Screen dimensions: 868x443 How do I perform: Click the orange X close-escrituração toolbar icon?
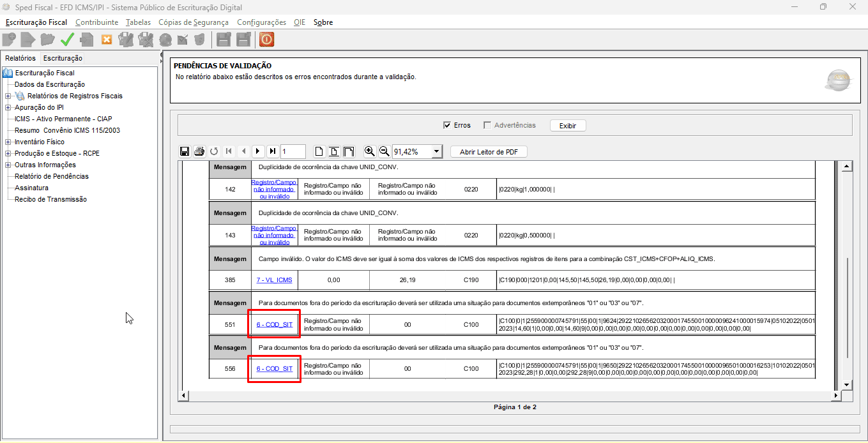tap(107, 40)
